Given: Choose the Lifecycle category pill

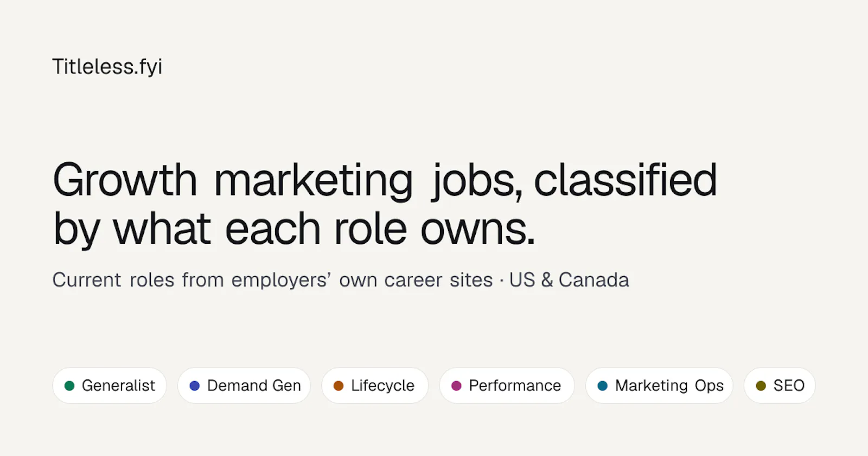Looking at the screenshot, I should [375, 385].
